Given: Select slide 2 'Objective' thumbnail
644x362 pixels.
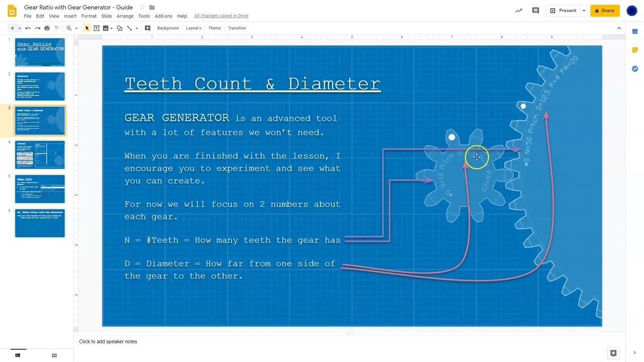Looking at the screenshot, I should (x=40, y=86).
